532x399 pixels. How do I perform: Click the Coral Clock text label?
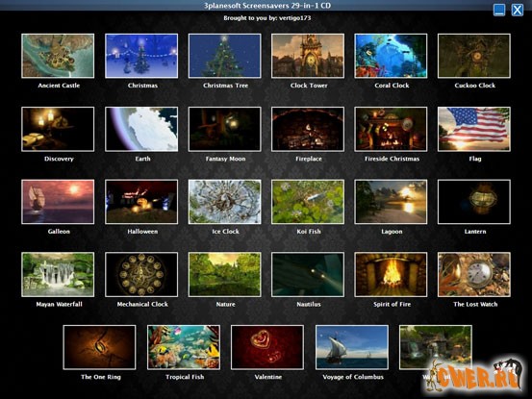(x=392, y=86)
